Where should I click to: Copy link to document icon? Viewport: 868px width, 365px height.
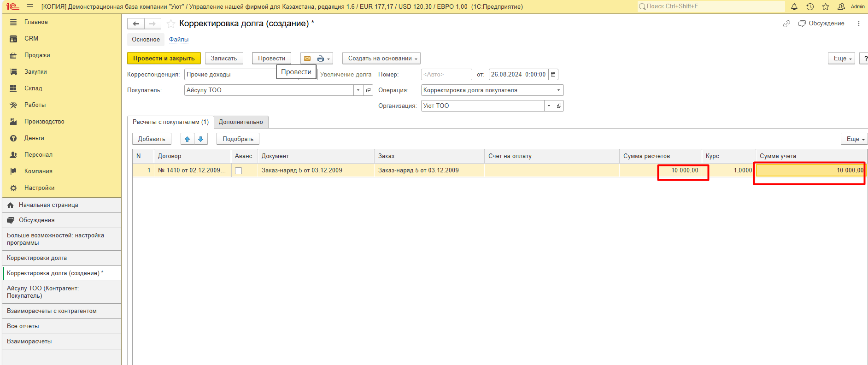(x=786, y=24)
